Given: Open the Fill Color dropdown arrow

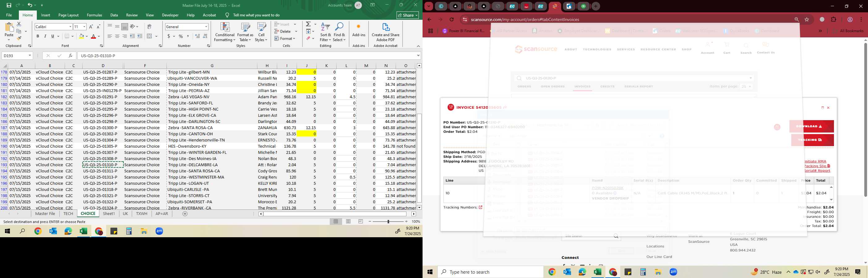Looking at the screenshot, I should (x=87, y=36).
